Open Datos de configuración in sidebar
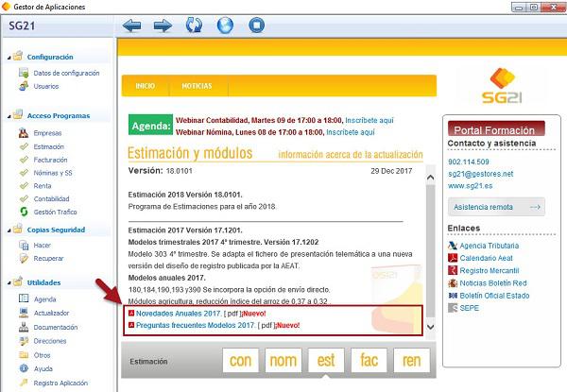The height and width of the screenshot is (392, 567). [x=65, y=73]
